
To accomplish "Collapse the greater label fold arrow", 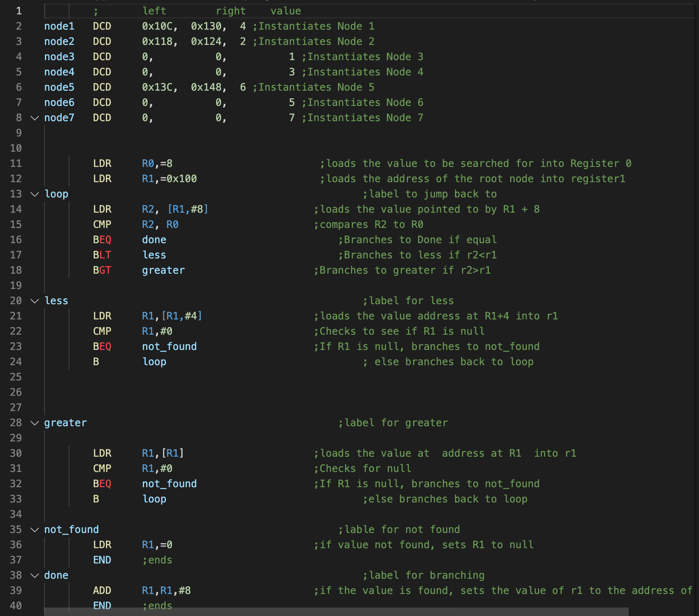I will 35,423.
